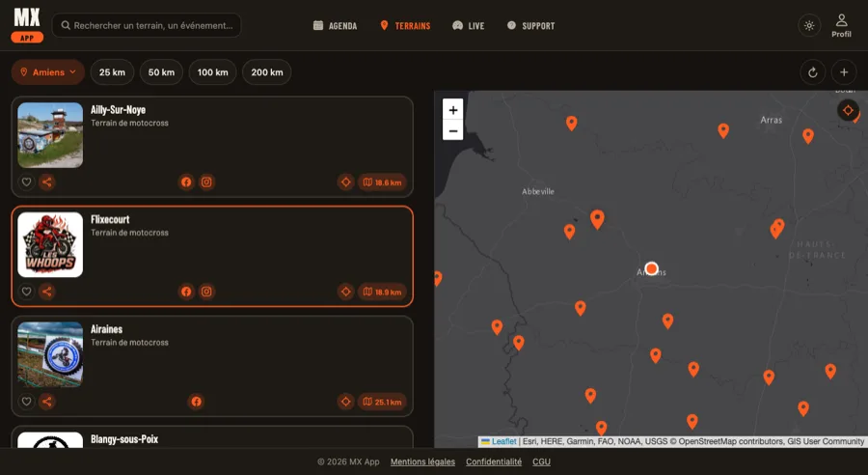This screenshot has height=475, width=868.
Task: Select the 25 km radius filter
Action: pyautogui.click(x=113, y=72)
